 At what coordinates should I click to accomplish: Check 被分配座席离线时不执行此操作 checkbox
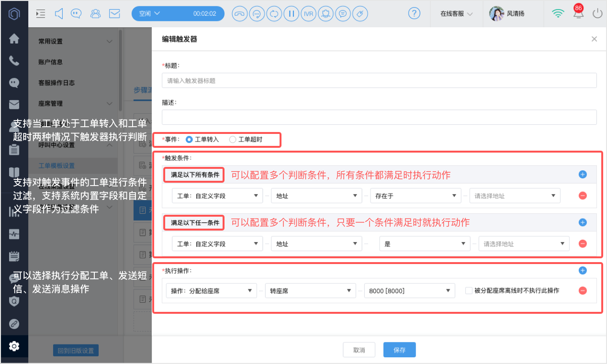click(x=469, y=290)
